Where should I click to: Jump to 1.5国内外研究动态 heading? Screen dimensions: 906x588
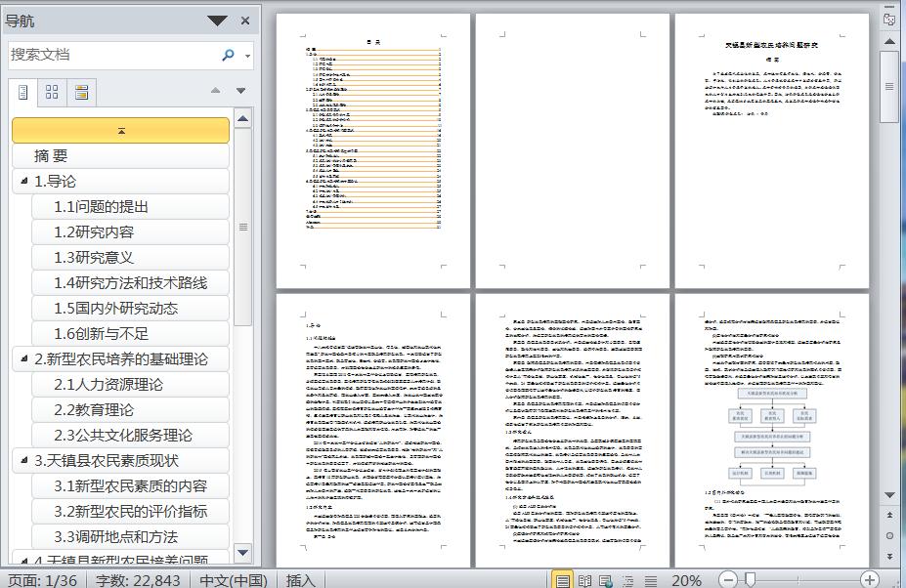131,309
